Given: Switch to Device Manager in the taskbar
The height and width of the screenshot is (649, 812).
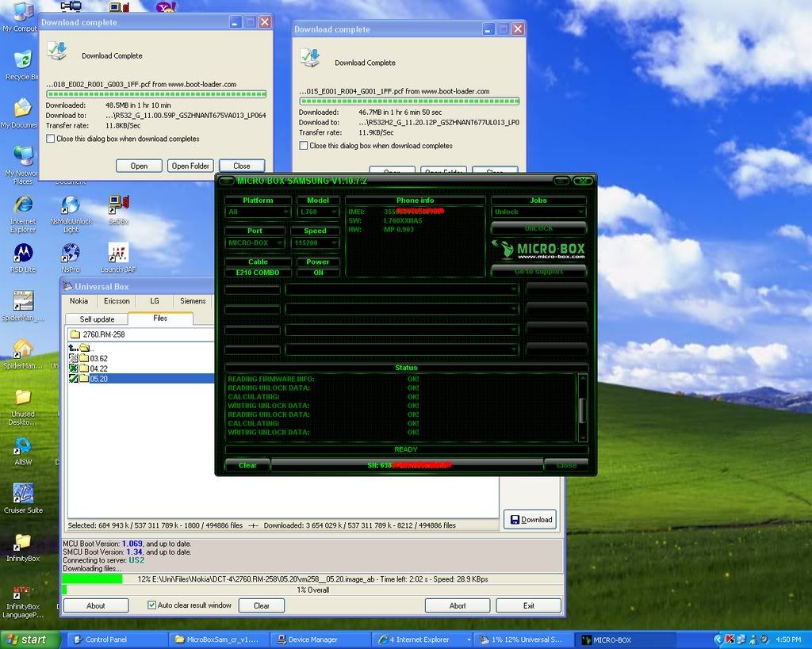Looking at the screenshot, I should point(321,639).
